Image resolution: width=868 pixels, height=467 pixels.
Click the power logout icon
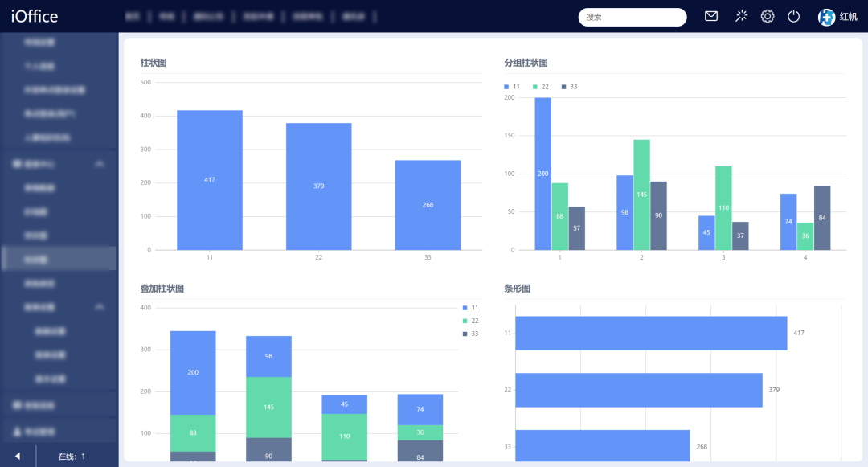tap(793, 16)
